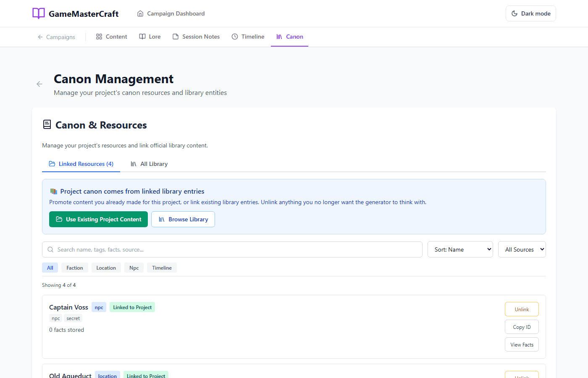Copy ID of Captain Voss
The image size is (588, 378).
522,327
